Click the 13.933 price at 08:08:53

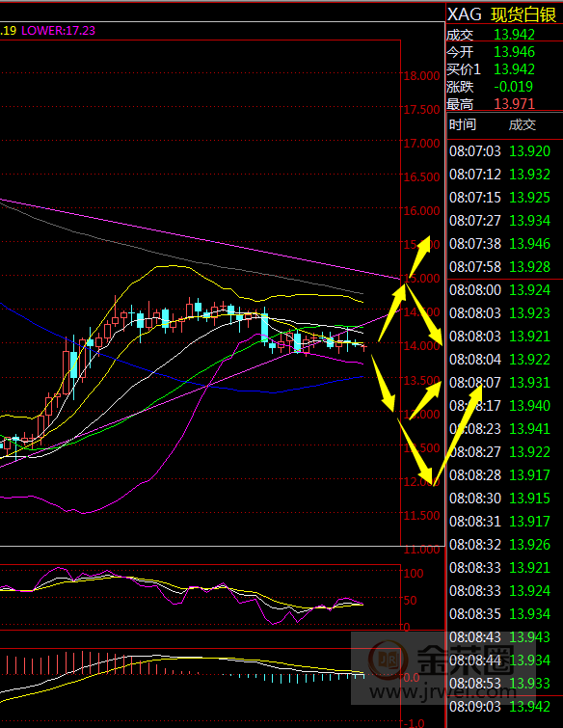point(529,684)
